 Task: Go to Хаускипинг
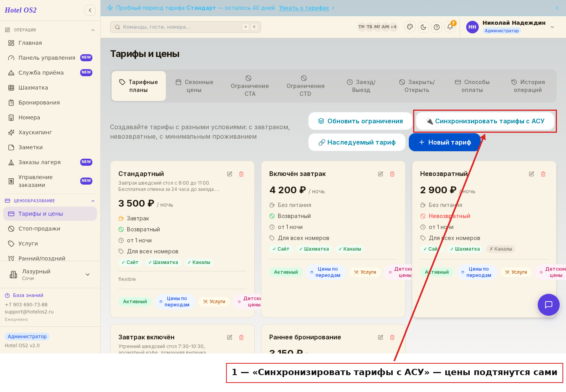50,132
